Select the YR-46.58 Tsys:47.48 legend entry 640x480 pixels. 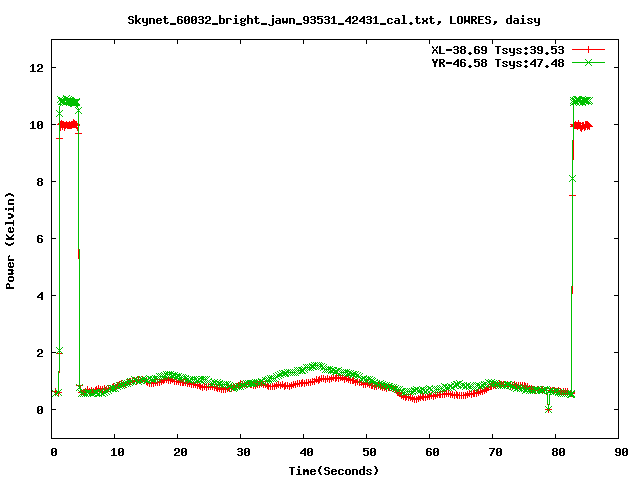(x=498, y=63)
